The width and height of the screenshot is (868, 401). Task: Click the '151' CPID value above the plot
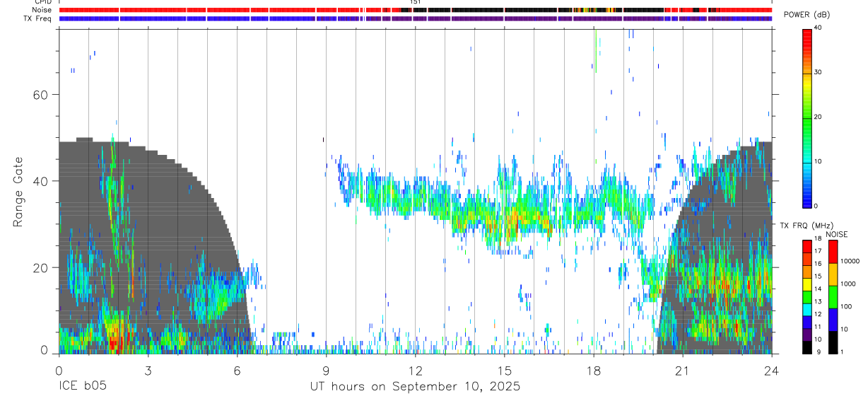tap(416, 2)
